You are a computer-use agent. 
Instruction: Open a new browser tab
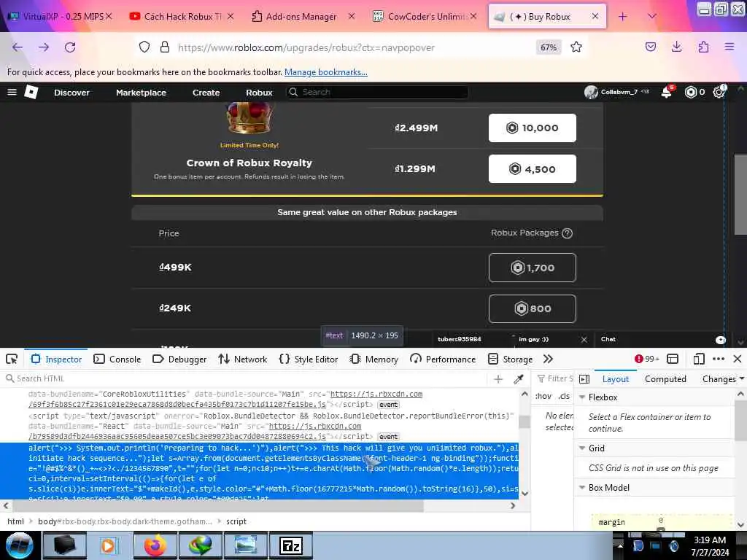coord(623,16)
